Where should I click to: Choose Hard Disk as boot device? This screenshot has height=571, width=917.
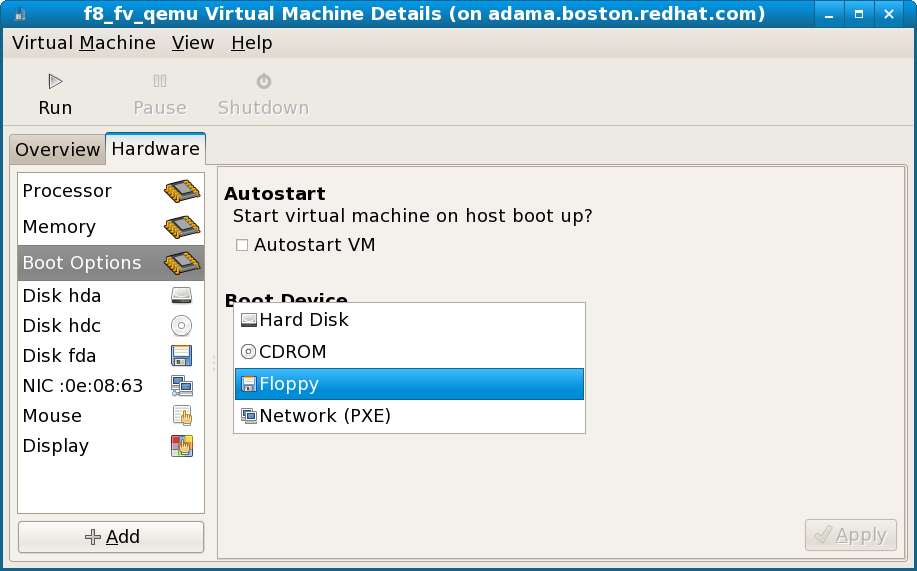(409, 320)
